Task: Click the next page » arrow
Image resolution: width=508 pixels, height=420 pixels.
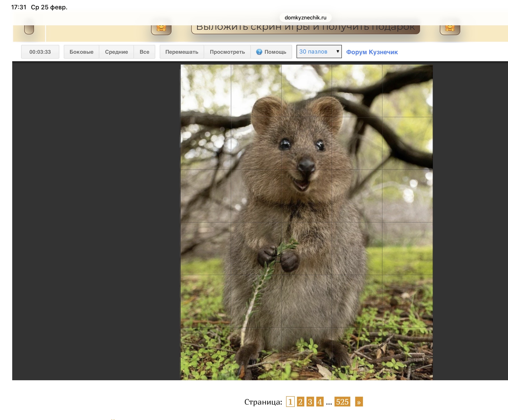Action: (359, 402)
